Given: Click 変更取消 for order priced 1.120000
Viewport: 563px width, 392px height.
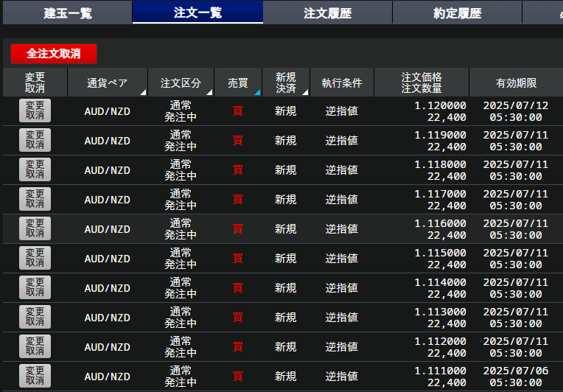Looking at the screenshot, I should [x=35, y=111].
